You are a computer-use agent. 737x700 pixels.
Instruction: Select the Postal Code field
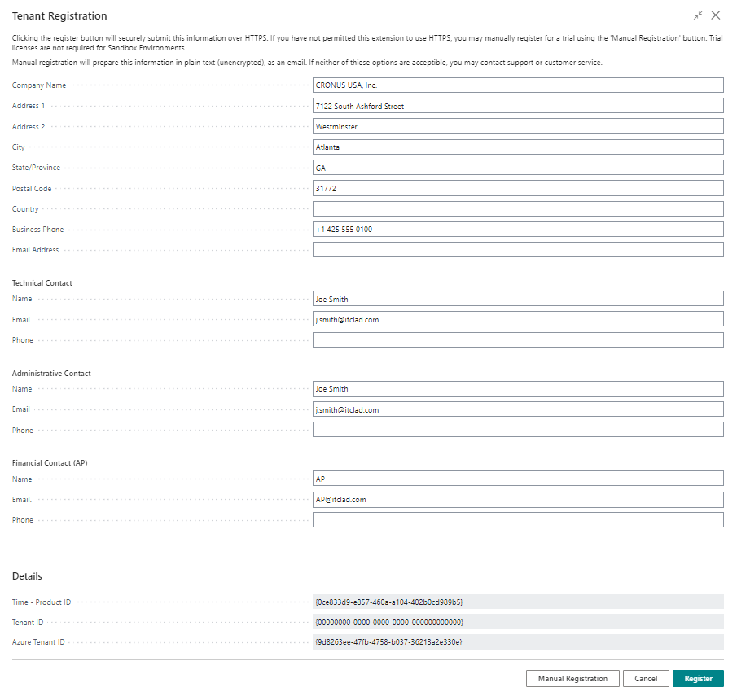click(x=518, y=188)
